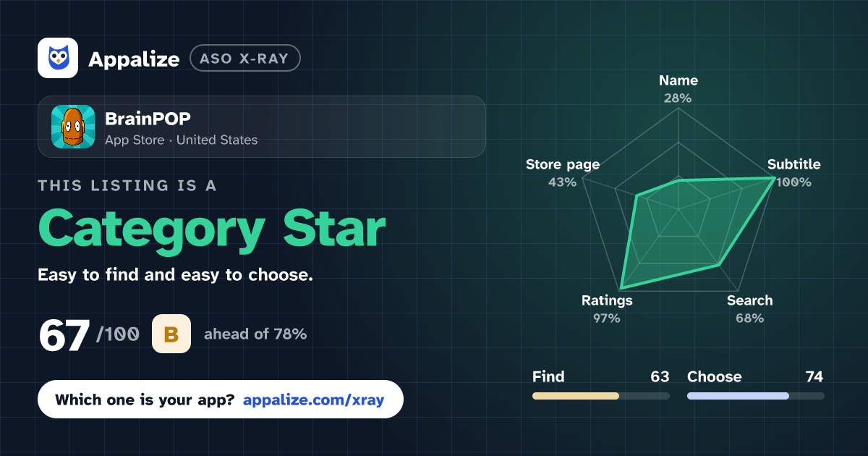
Task: Click the Find score progress bar
Action: [600, 396]
